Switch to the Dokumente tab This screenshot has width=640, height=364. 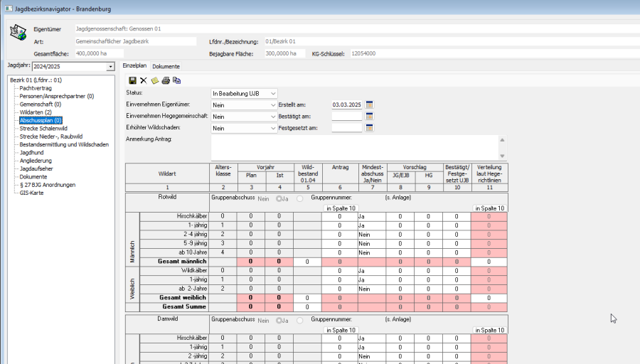166,66
